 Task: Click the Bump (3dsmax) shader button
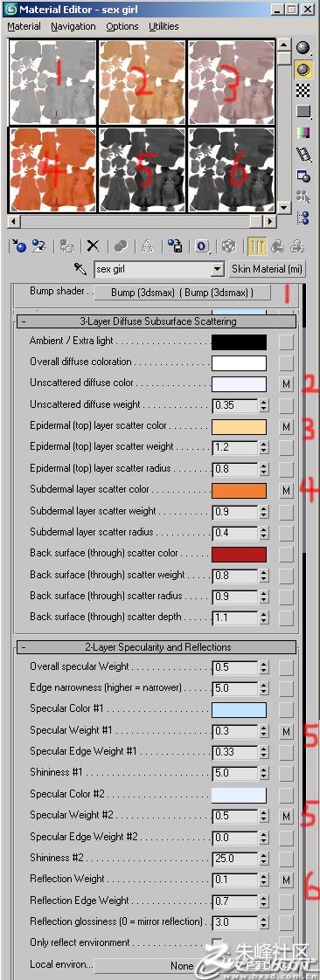[182, 293]
